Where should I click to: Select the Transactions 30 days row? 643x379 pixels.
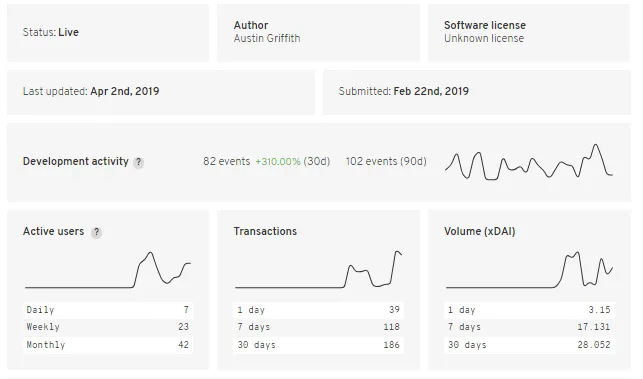(319, 345)
